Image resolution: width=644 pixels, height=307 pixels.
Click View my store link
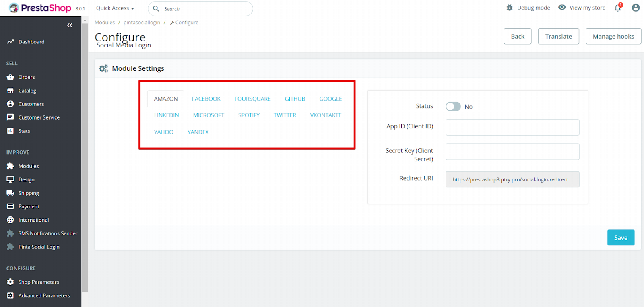tap(587, 8)
